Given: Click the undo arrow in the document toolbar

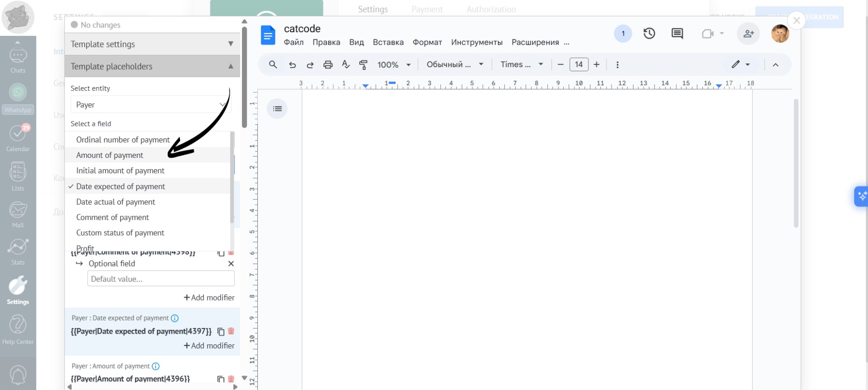Looking at the screenshot, I should coord(292,65).
